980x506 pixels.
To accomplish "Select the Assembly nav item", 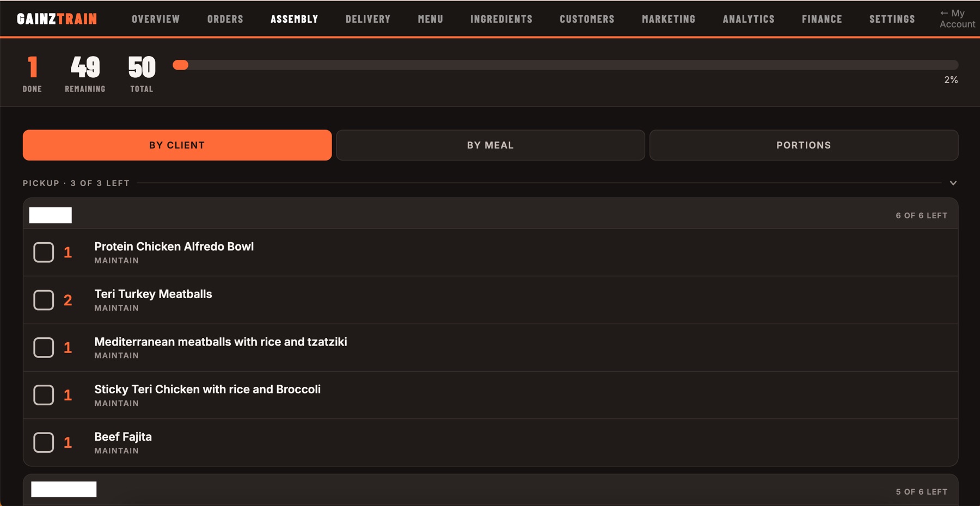I will click(x=294, y=19).
